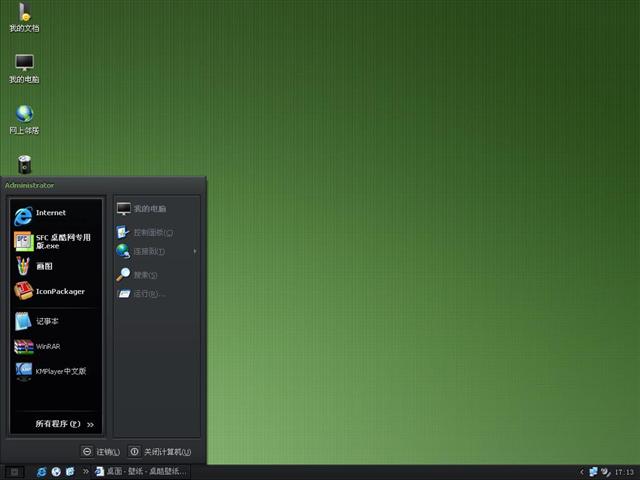Open 记事本 notepad from the Start menu
The height and width of the screenshot is (480, 640).
[55, 321]
